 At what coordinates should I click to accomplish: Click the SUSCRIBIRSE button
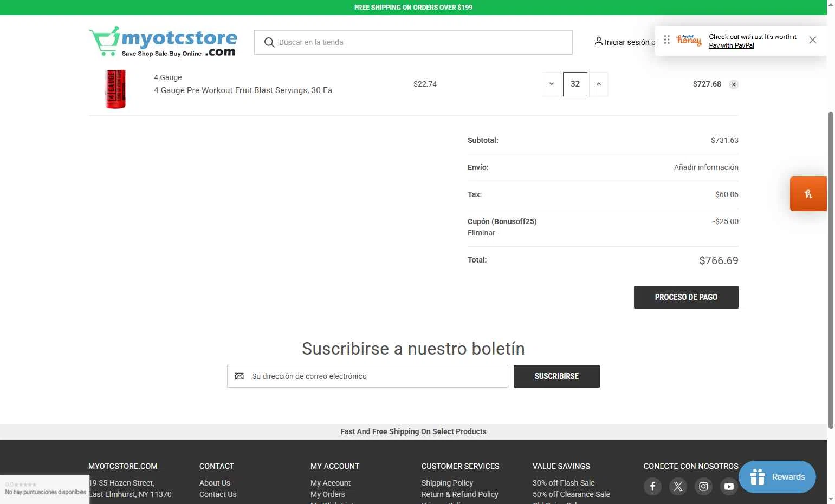[556, 376]
